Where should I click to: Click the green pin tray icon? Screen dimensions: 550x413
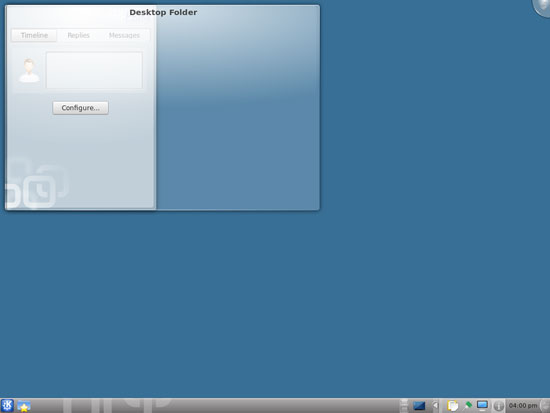click(x=468, y=406)
